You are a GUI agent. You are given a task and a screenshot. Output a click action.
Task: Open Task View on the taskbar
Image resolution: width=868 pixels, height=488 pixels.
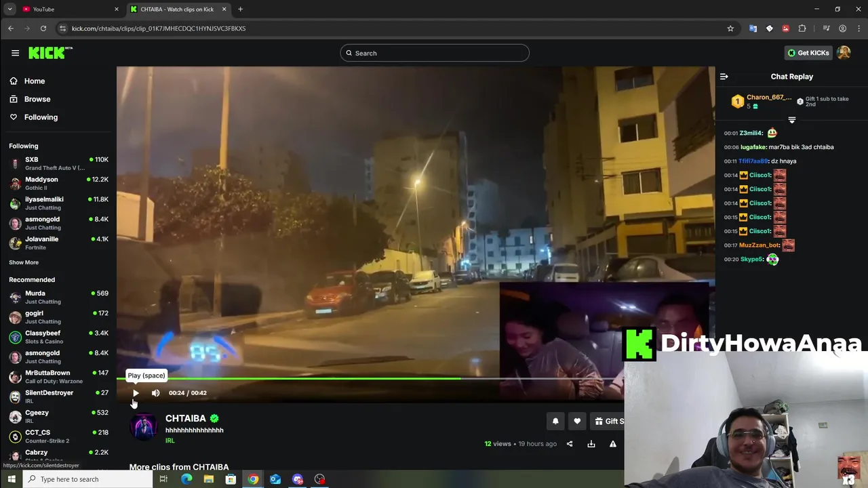(163, 479)
